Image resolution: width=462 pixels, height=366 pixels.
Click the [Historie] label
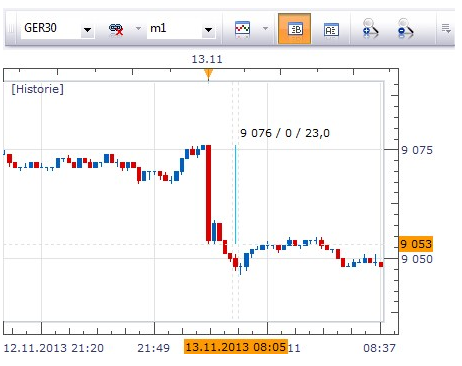pos(37,89)
